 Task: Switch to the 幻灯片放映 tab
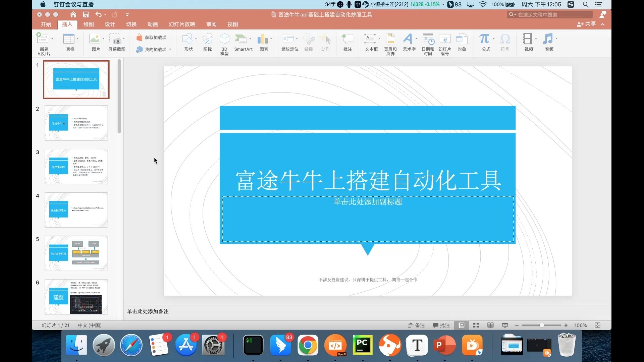click(x=182, y=24)
